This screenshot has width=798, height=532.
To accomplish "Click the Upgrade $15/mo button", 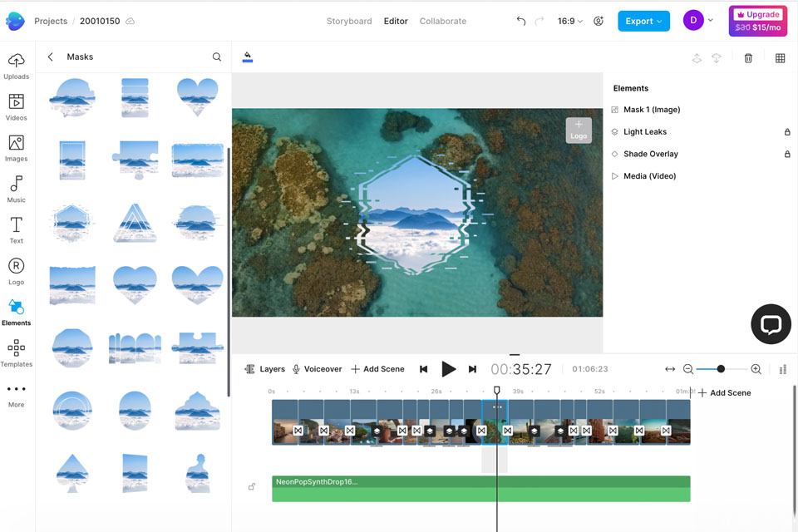I will (759, 21).
